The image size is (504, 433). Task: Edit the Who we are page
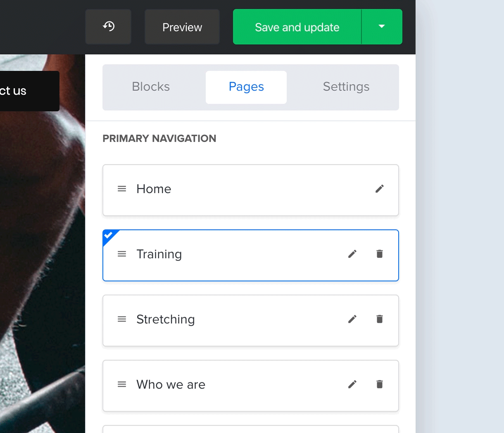pos(352,384)
